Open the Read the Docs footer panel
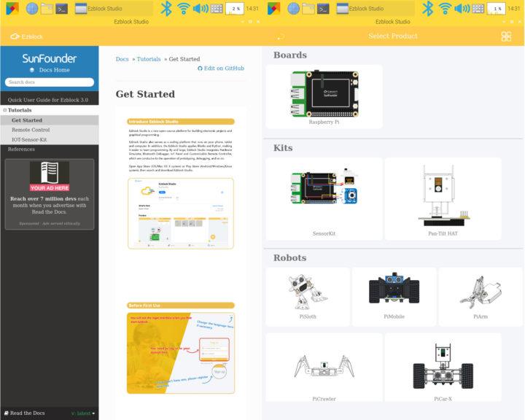525x420 pixels. (x=50, y=413)
